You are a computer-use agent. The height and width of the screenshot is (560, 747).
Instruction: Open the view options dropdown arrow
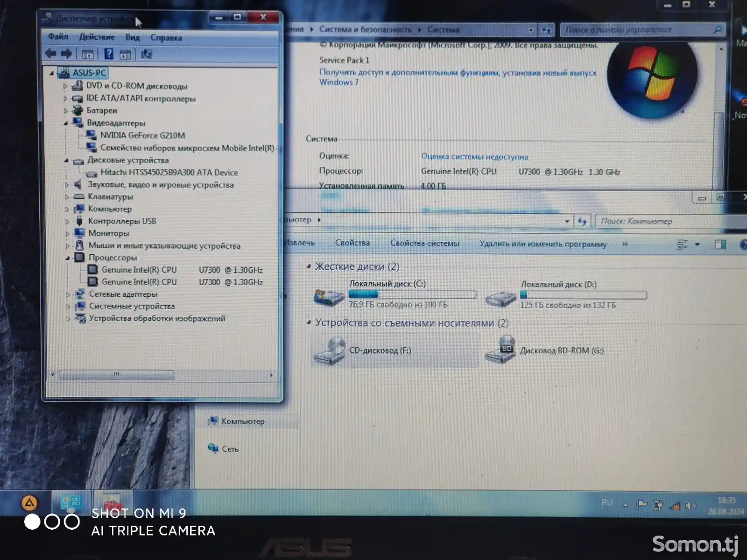click(x=697, y=245)
